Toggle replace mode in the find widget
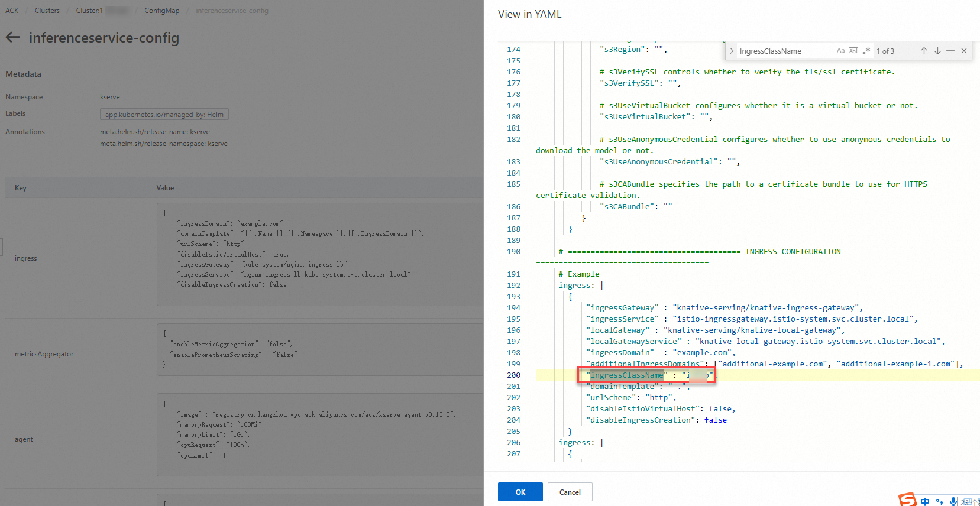Image resolution: width=980 pixels, height=506 pixels. pyautogui.click(x=732, y=51)
